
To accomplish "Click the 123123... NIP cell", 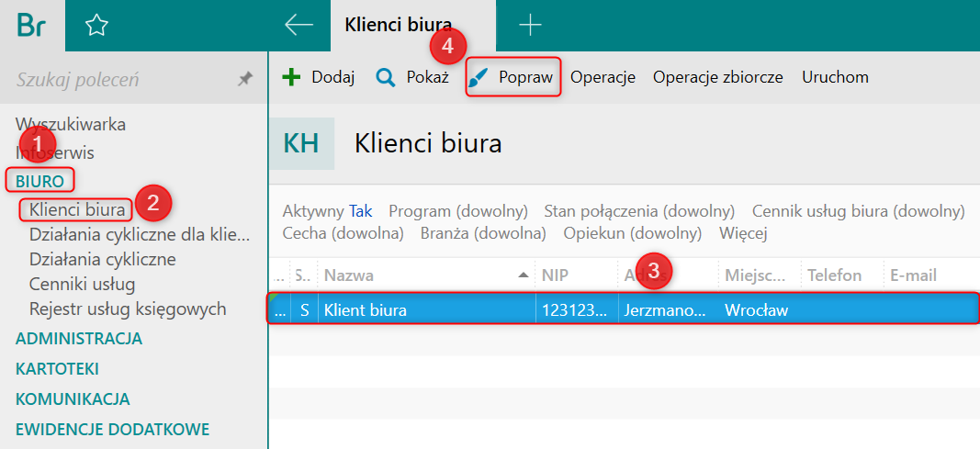I will pos(577,309).
